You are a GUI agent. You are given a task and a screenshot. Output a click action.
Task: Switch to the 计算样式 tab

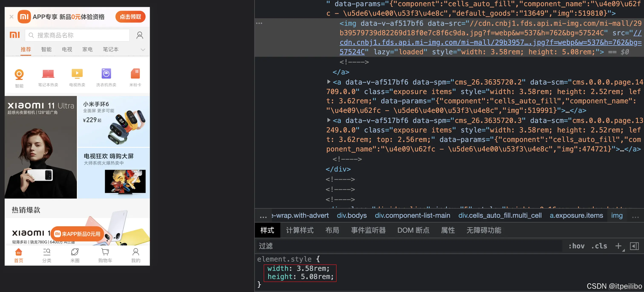pos(299,230)
